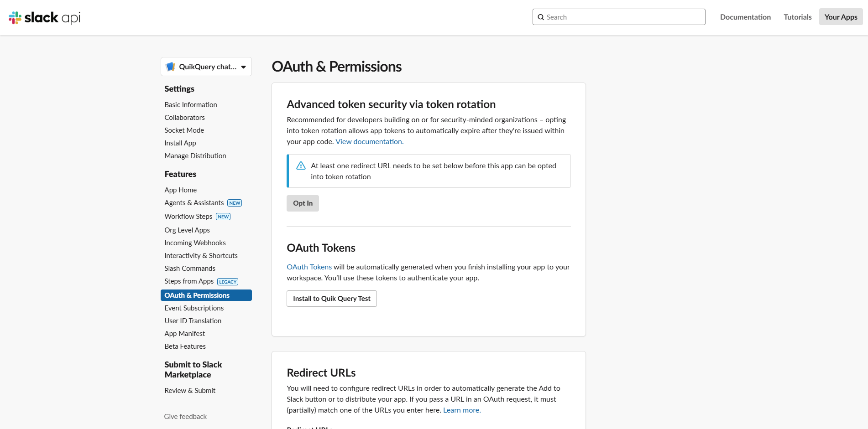Click the Give feedback link
The width and height of the screenshot is (868, 429).
tap(185, 417)
